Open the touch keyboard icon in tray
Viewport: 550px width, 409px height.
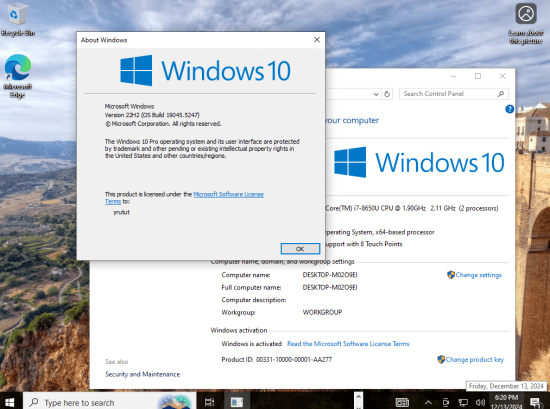402,402
